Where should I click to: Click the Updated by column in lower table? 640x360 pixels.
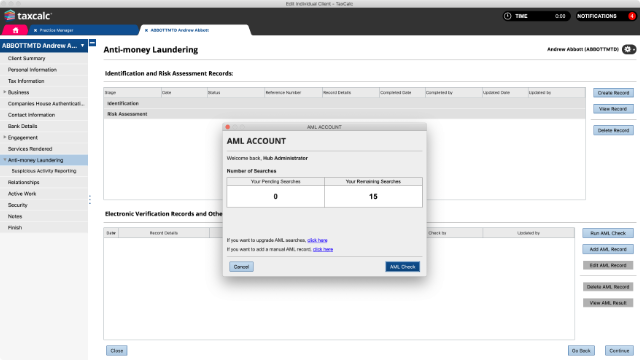(x=529, y=233)
